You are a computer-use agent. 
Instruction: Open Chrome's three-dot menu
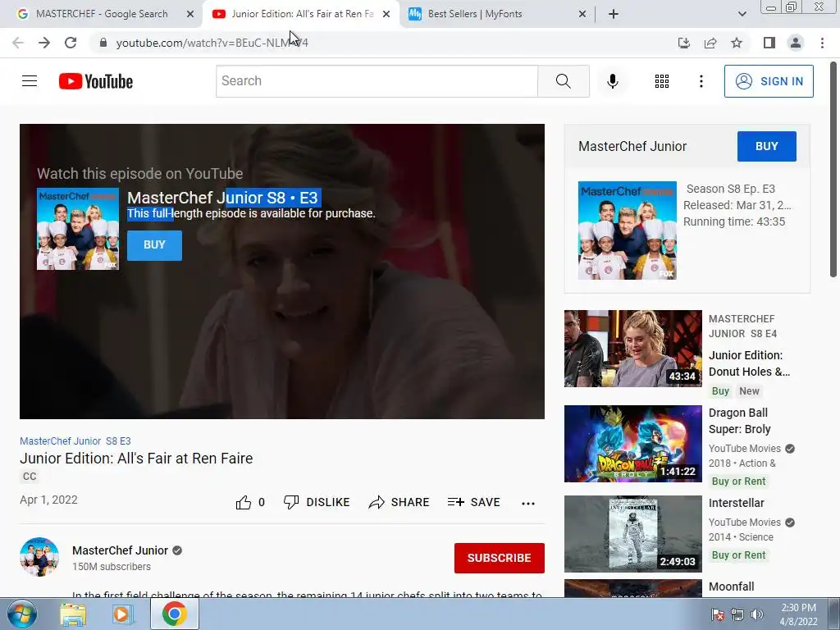[822, 43]
